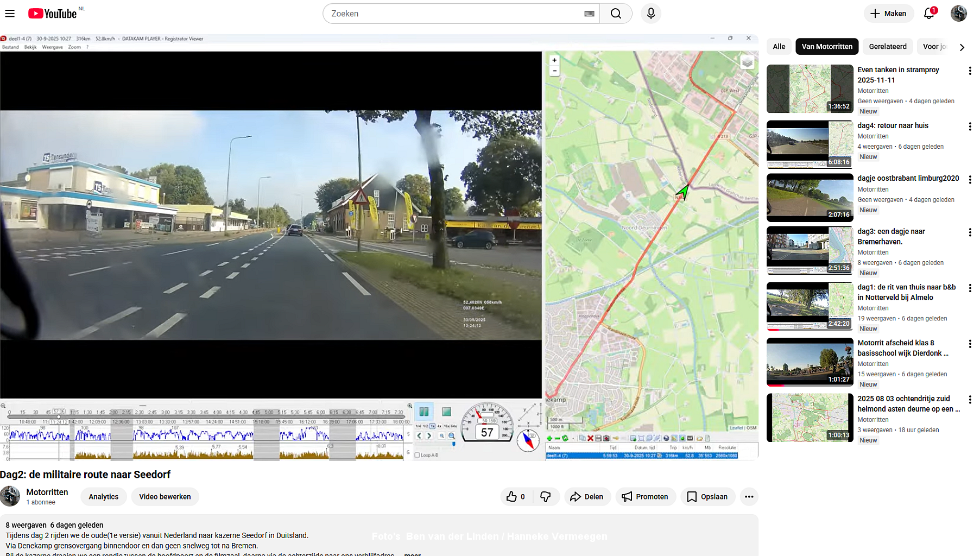
Task: Open options for 'dagje oostbrabant limburg2020'
Action: click(x=970, y=179)
